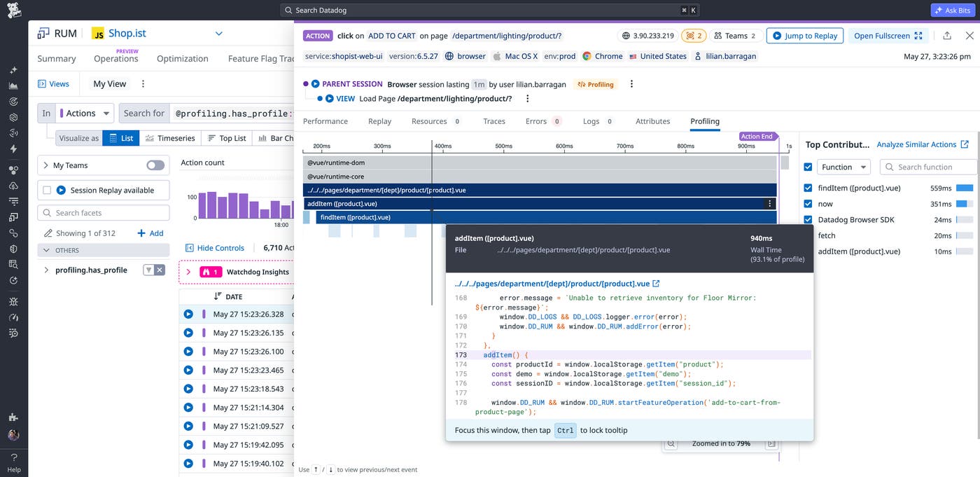This screenshot has height=477, width=980.
Task: Uncheck findItem ([product].vue) checkbox
Action: 808,188
